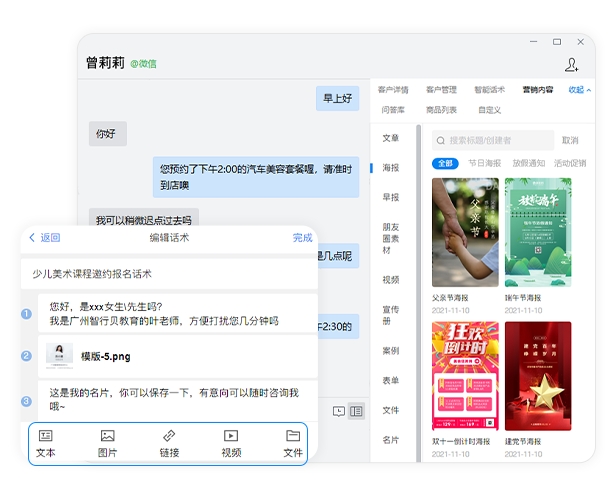Viewport: 612px width, 503px height.
Task: Click the 少儿美术课程邀约报名话术 title field
Action: pos(169,274)
